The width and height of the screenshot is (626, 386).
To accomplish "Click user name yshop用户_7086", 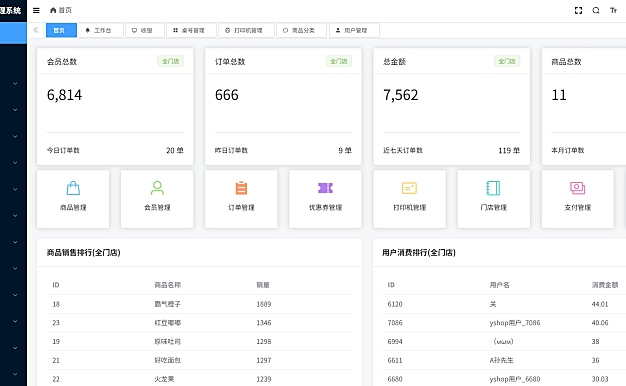I will point(515,323).
